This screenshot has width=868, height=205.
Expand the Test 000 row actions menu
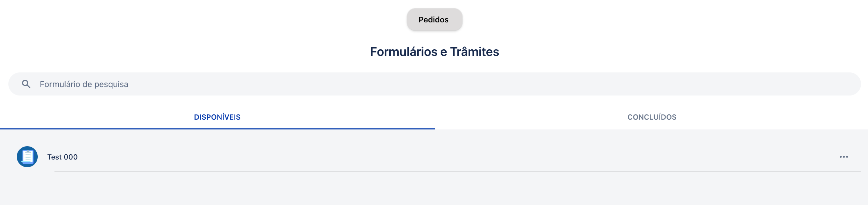(844, 157)
